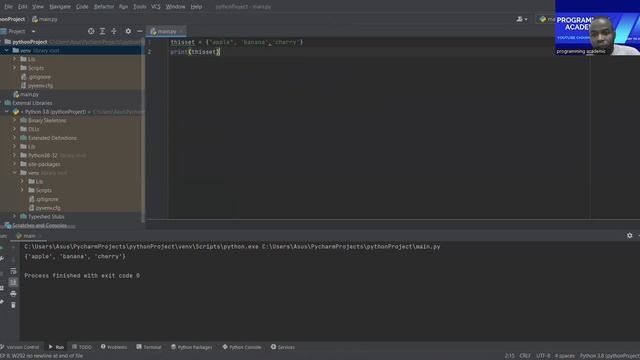Open the File menu
The image size is (640, 360).
pyautogui.click(x=8, y=7)
